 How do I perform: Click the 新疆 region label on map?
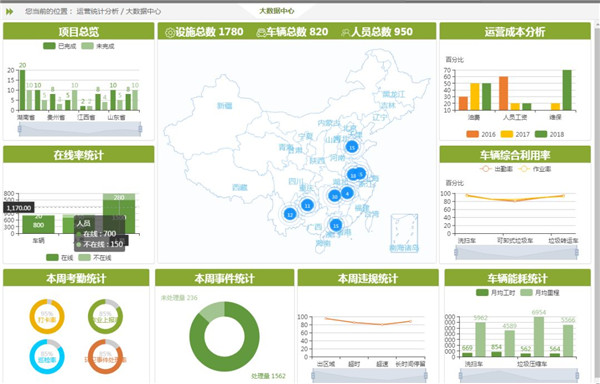pos(225,106)
